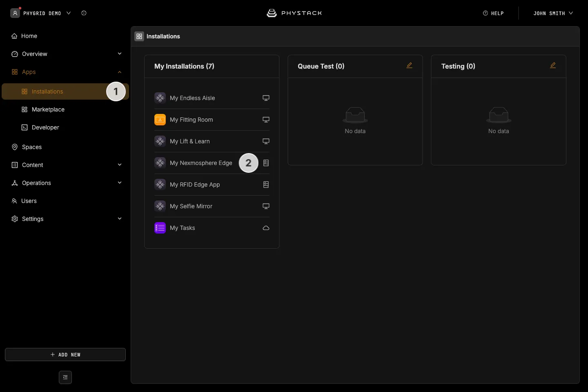Collapse the Apps section chevron
588x392 pixels.
[120, 72]
